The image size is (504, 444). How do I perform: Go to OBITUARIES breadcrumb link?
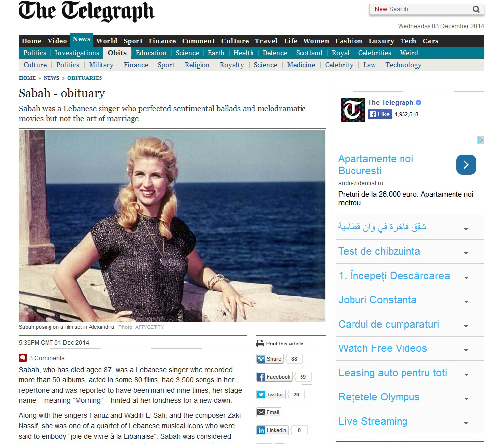(x=85, y=78)
